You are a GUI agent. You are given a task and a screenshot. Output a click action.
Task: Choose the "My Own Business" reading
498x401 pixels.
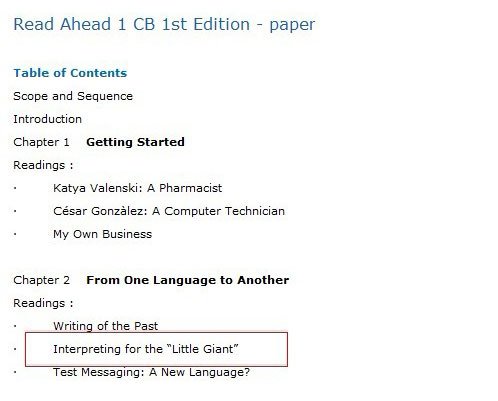(102, 234)
